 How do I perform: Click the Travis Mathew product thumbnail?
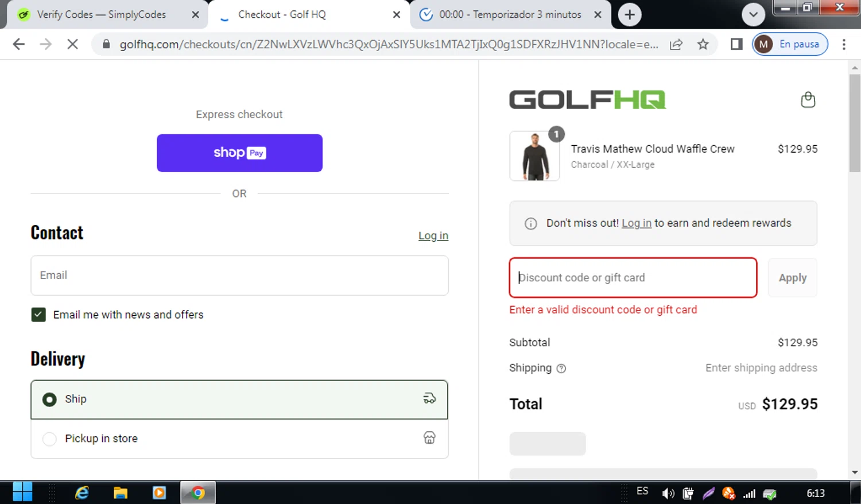tap(534, 156)
